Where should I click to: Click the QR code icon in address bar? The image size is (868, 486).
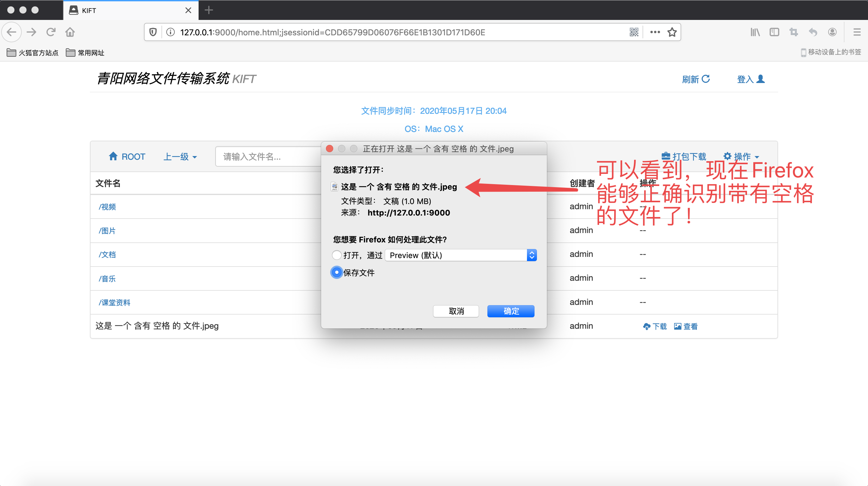coord(634,32)
